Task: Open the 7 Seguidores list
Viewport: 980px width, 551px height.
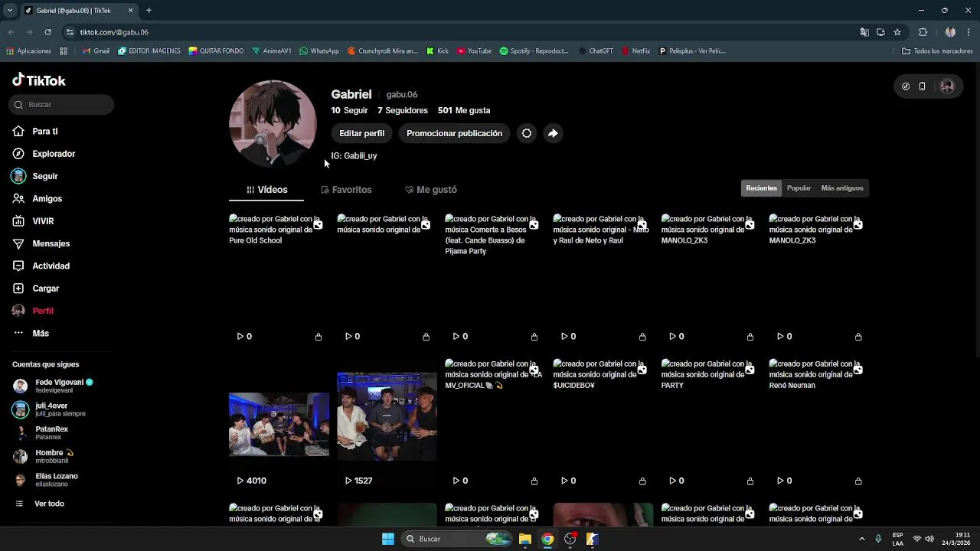Action: pos(403,110)
